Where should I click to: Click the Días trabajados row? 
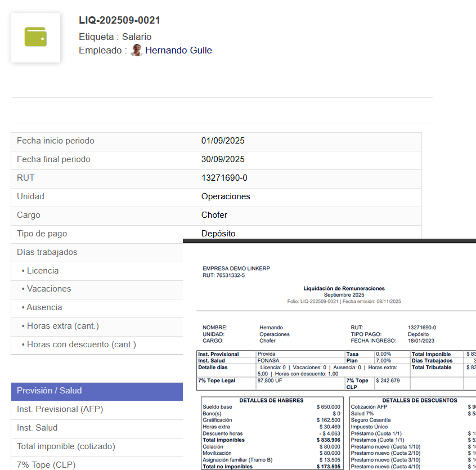click(47, 252)
